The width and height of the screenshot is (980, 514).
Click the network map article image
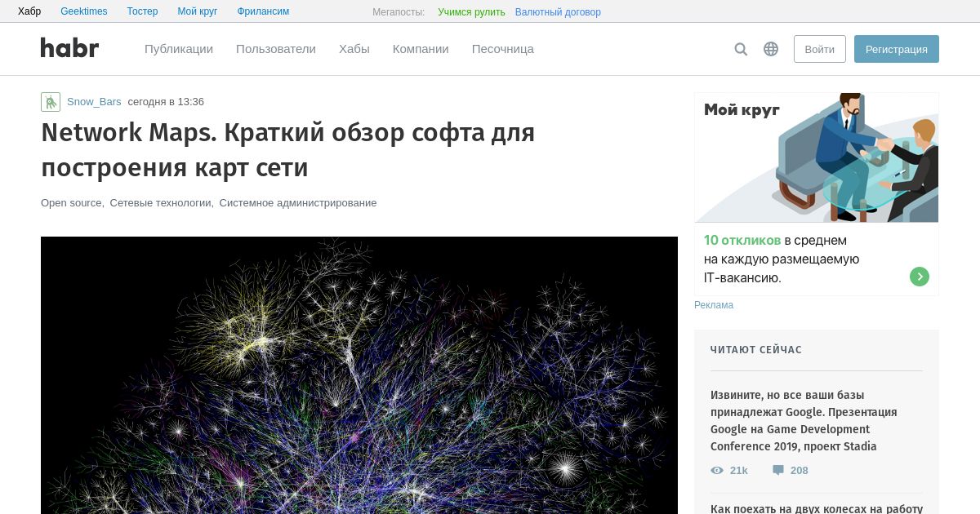click(x=359, y=375)
